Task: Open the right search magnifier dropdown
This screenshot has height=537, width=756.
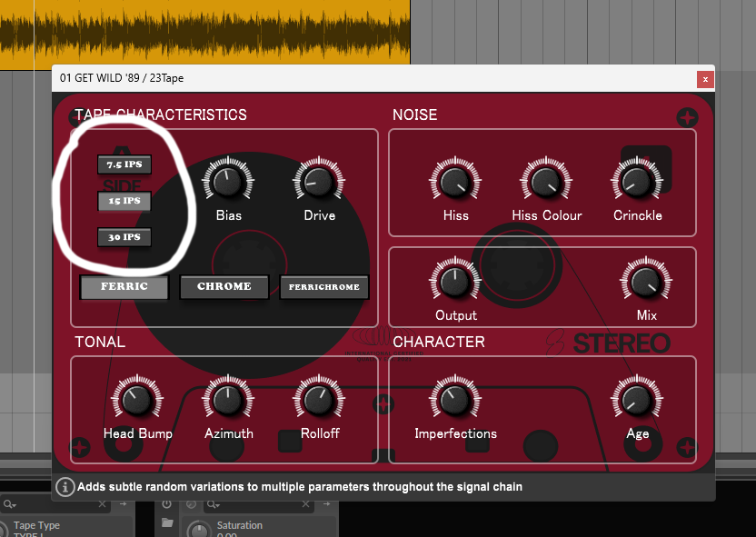Action: pyautogui.click(x=214, y=504)
